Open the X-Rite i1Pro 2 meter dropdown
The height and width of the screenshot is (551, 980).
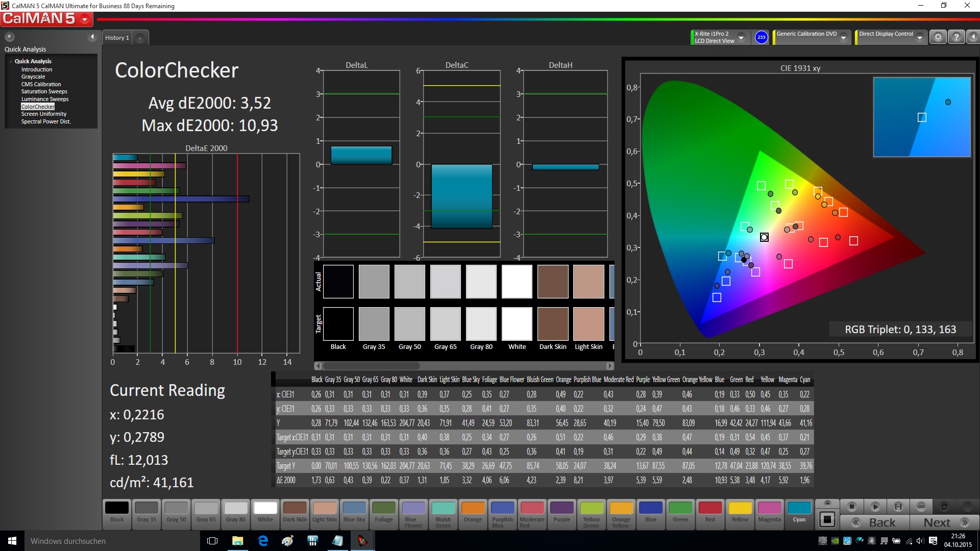(741, 38)
